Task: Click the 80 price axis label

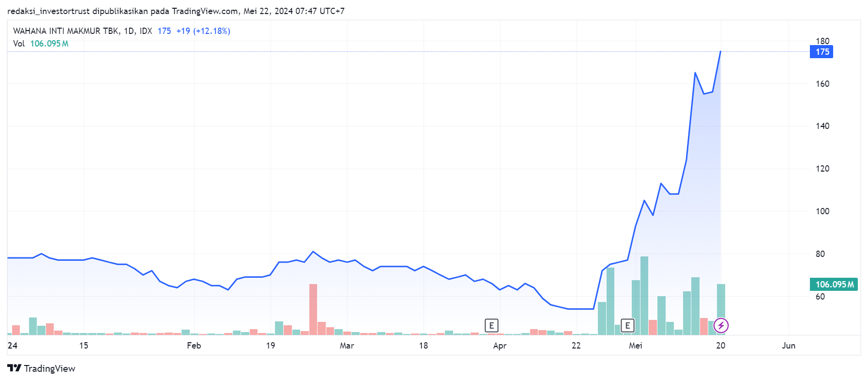Action: [820, 254]
